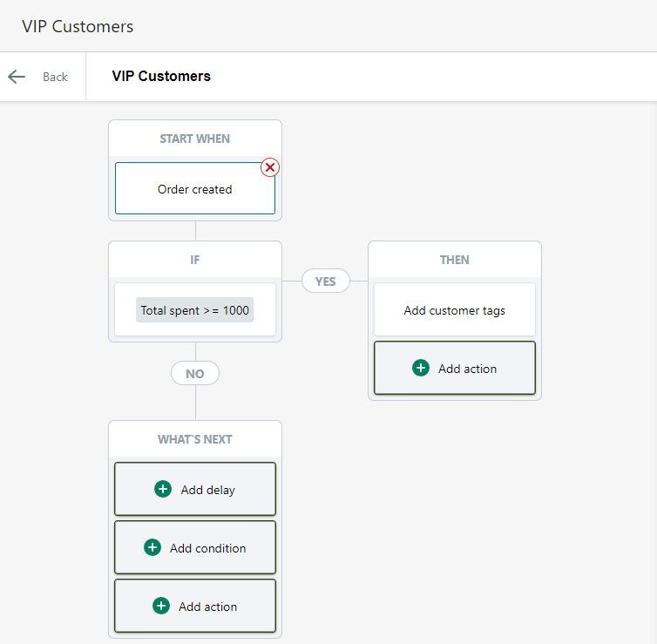The width and height of the screenshot is (657, 644).
Task: Click the bold VIP Customers workflow title
Action: tap(161, 77)
